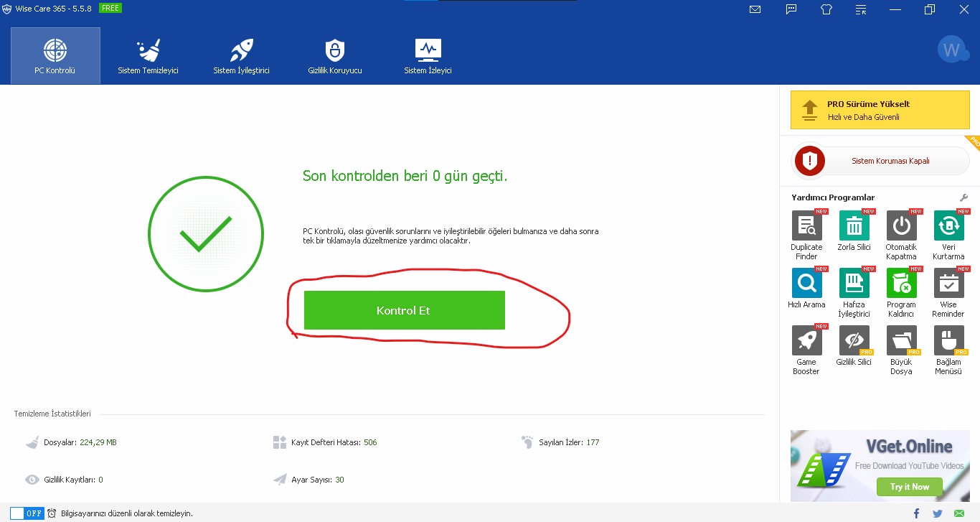
Task: Click the "Bilgisayarınızı düzenli olarak temizleyin." status text
Action: (127, 513)
